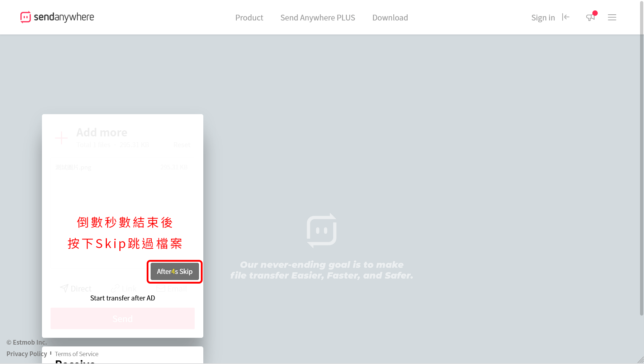Click the chain Link icon
The height and width of the screenshot is (364, 644).
coord(115,288)
